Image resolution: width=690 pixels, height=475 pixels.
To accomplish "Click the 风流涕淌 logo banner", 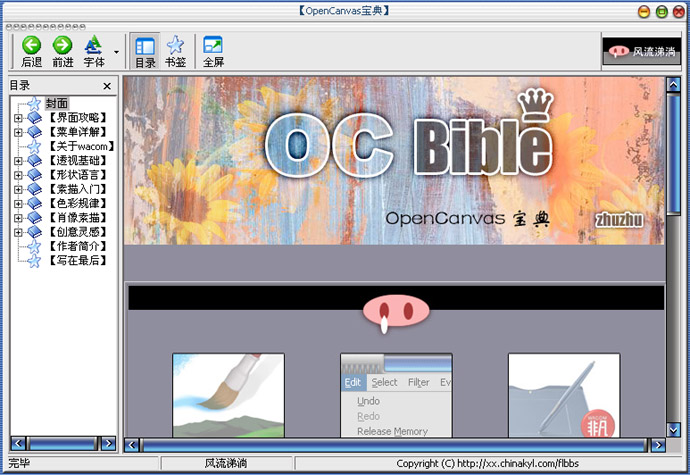I will [642, 52].
